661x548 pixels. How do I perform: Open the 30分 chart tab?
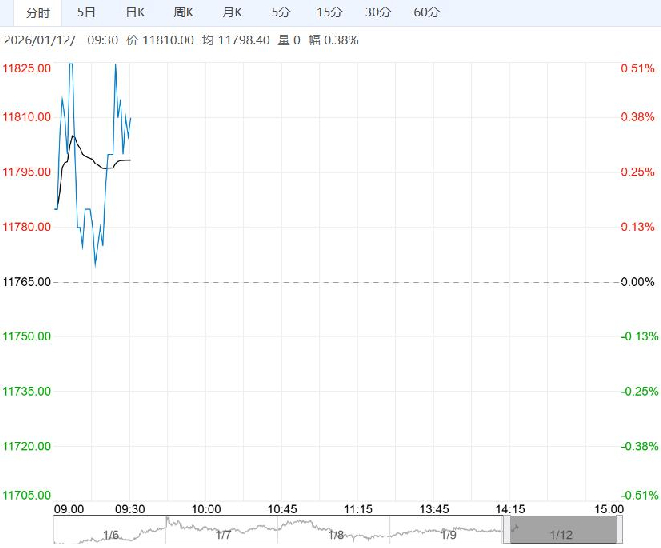378,13
